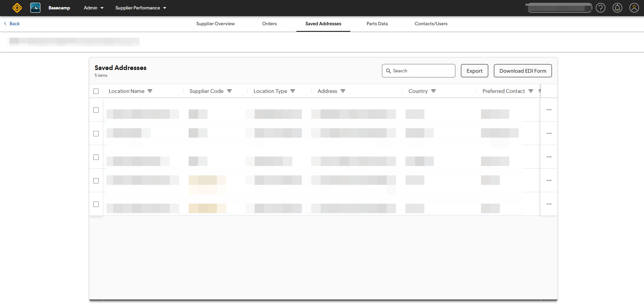Click the Search input field
The image size is (644, 306).
pyautogui.click(x=422, y=71)
